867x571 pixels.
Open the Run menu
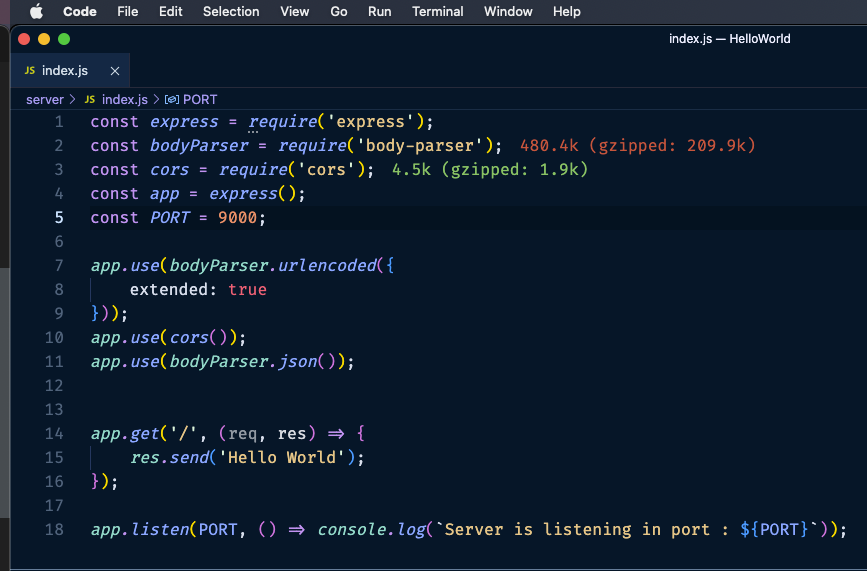pyautogui.click(x=380, y=12)
